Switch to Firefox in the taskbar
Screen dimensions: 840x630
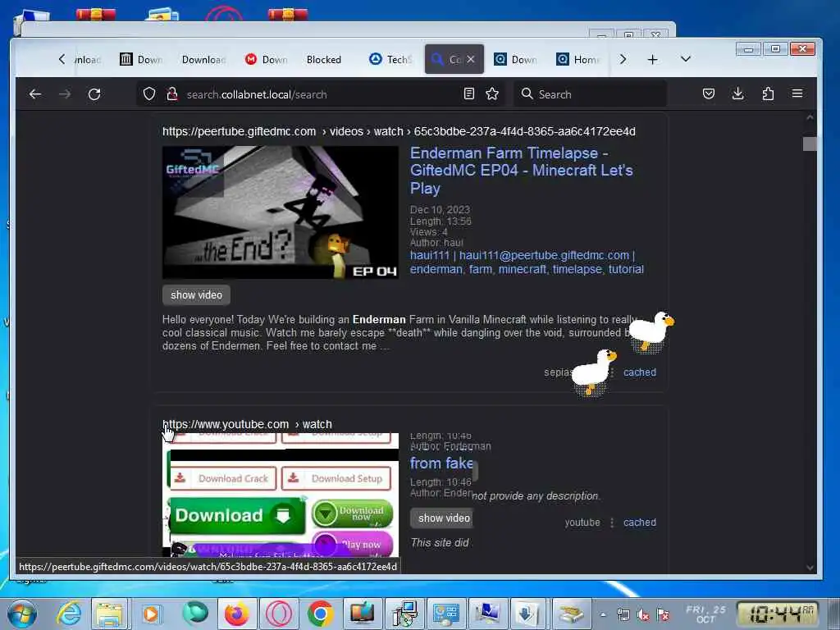coord(236,614)
